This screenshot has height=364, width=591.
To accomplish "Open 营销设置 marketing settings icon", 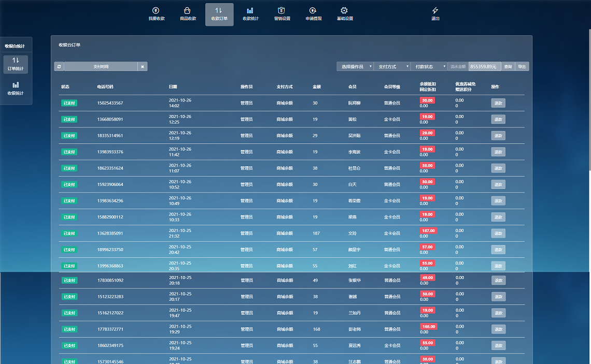I will [x=282, y=14].
